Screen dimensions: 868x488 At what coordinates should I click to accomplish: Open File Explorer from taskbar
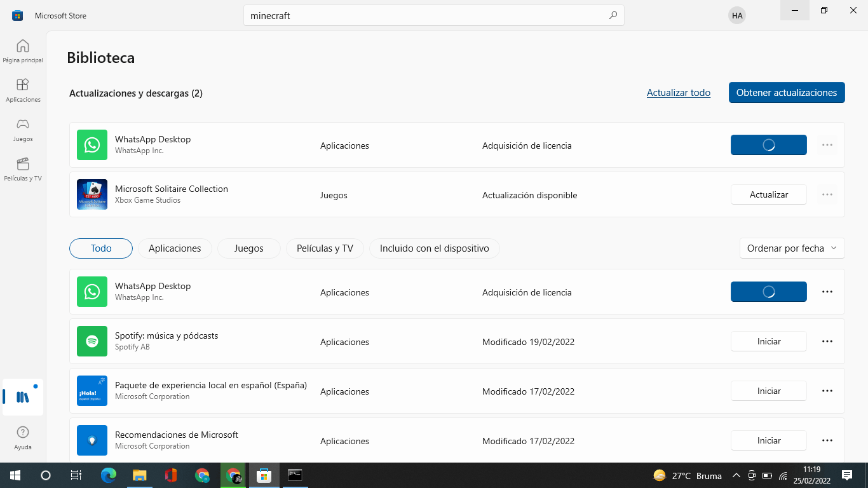[139, 475]
